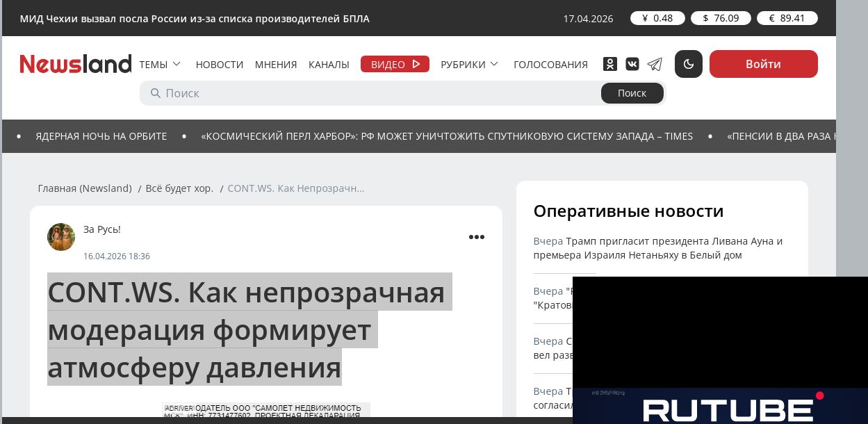Screen dimensions: 868x424
Task: Expand the РУБРИКИ dropdown menu
Action: tap(469, 65)
